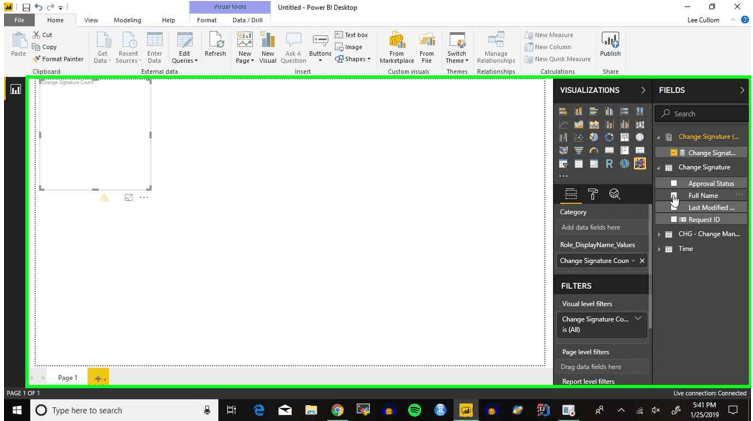Viewport: 753px width, 421px height.
Task: Pick the slicer visualization
Action: tap(563, 164)
